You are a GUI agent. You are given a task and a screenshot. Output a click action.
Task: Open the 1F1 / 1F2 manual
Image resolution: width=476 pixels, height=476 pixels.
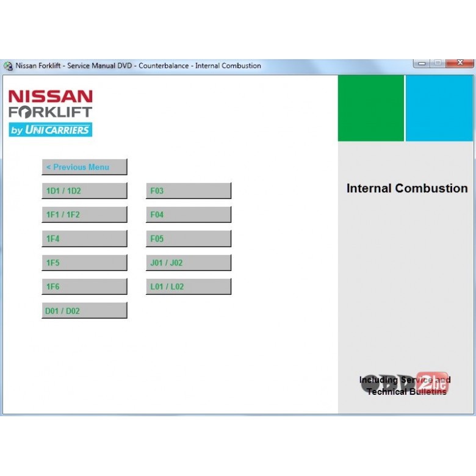(x=84, y=215)
